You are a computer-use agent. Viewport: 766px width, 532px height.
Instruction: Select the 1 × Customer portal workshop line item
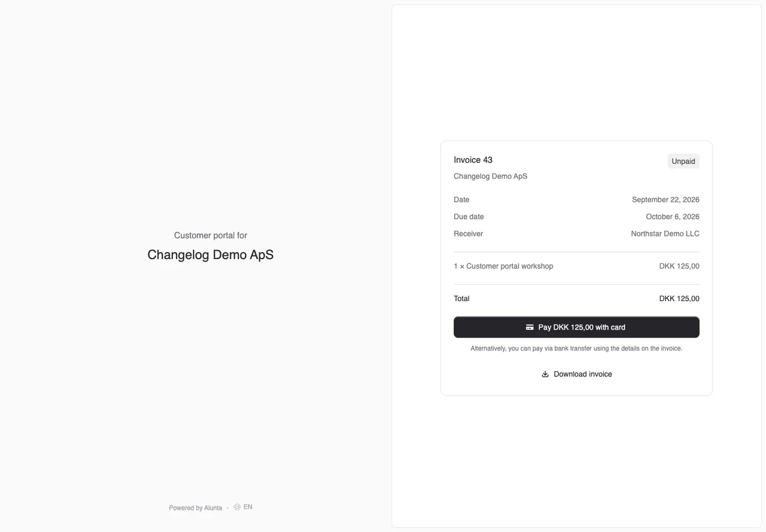(503, 266)
